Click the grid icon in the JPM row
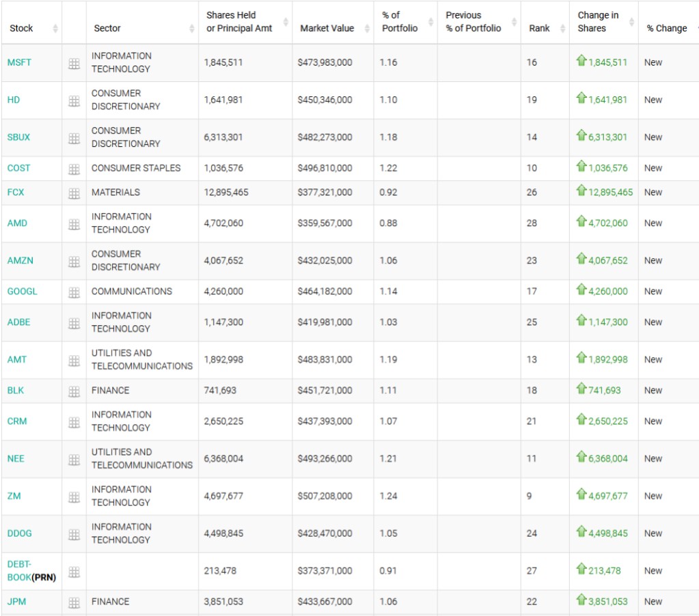 (x=74, y=602)
